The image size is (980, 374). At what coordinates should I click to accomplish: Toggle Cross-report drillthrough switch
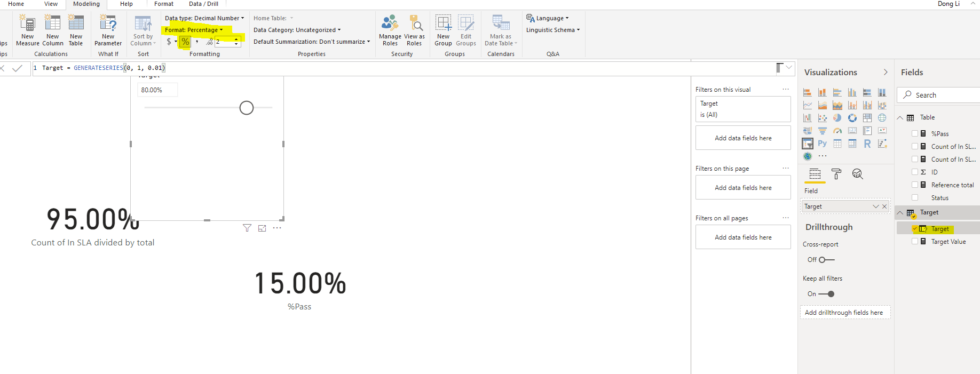826,260
